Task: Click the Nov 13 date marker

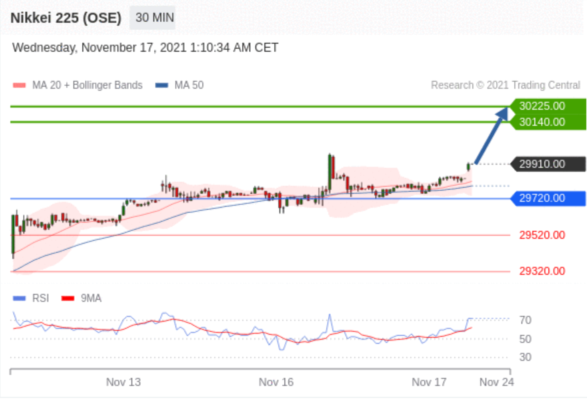Action: [123, 382]
